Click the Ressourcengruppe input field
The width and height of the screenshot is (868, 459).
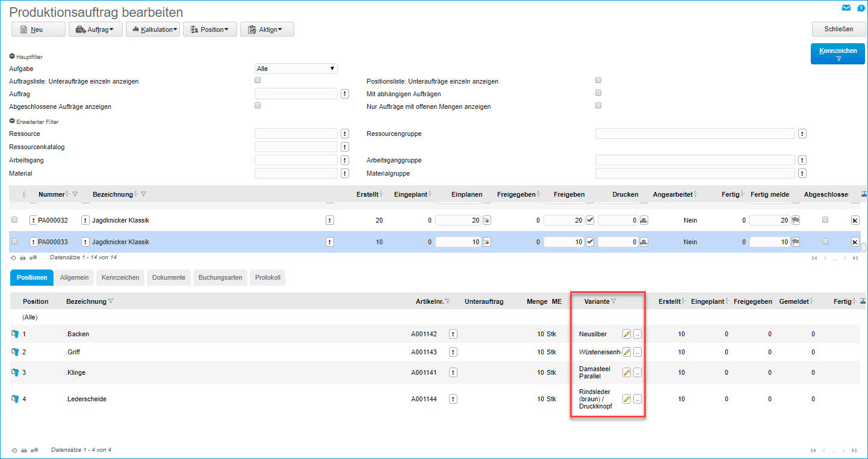pyautogui.click(x=695, y=134)
